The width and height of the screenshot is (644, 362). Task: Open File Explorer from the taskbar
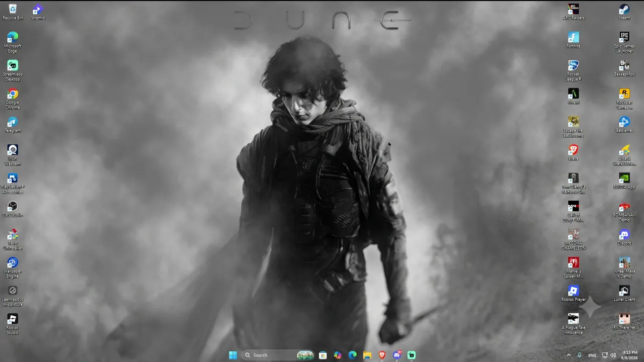point(367,355)
